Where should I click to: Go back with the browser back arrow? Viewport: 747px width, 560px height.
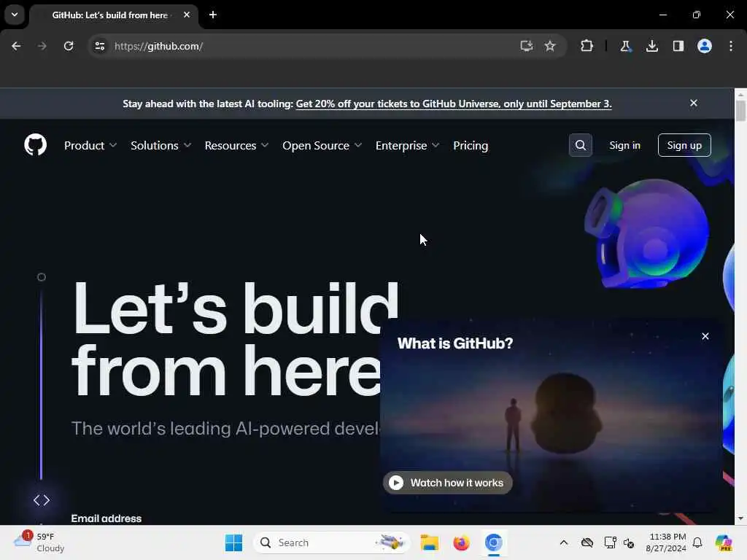pyautogui.click(x=16, y=46)
